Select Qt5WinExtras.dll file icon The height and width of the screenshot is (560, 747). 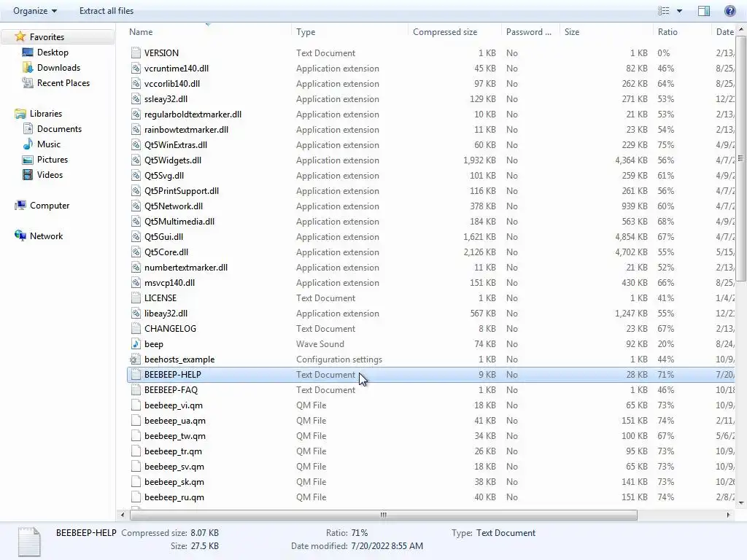pos(136,145)
